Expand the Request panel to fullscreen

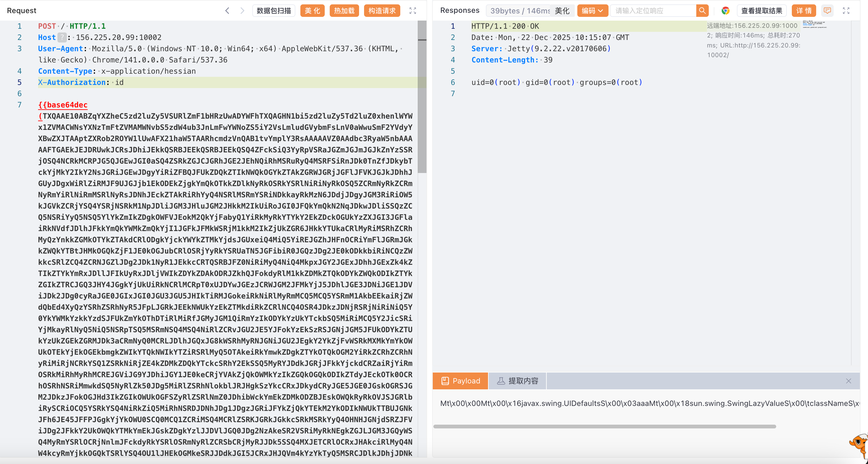412,10
